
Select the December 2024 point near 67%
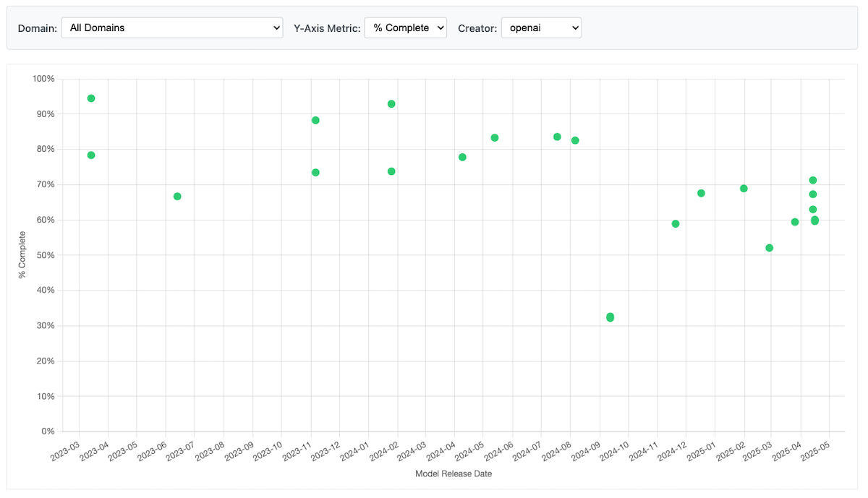(701, 193)
